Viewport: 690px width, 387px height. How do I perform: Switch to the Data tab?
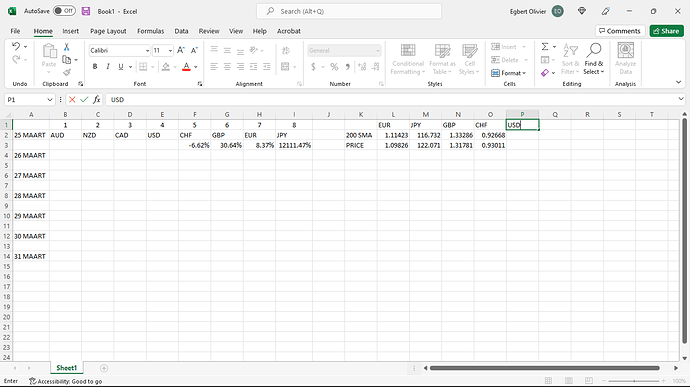tap(181, 31)
